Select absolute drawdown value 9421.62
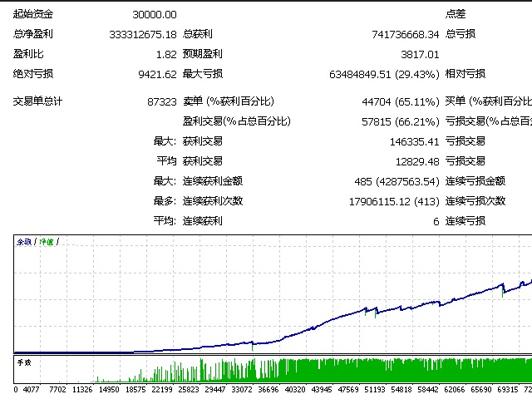This screenshot has width=532, height=399. (157, 75)
